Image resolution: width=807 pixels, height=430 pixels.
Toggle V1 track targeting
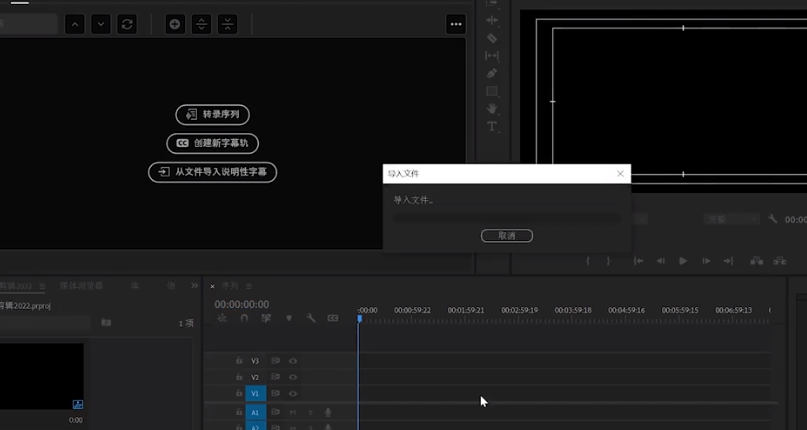point(256,394)
